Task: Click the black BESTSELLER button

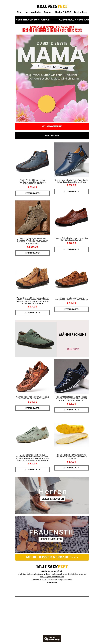Action: pyautogui.click(x=52, y=135)
